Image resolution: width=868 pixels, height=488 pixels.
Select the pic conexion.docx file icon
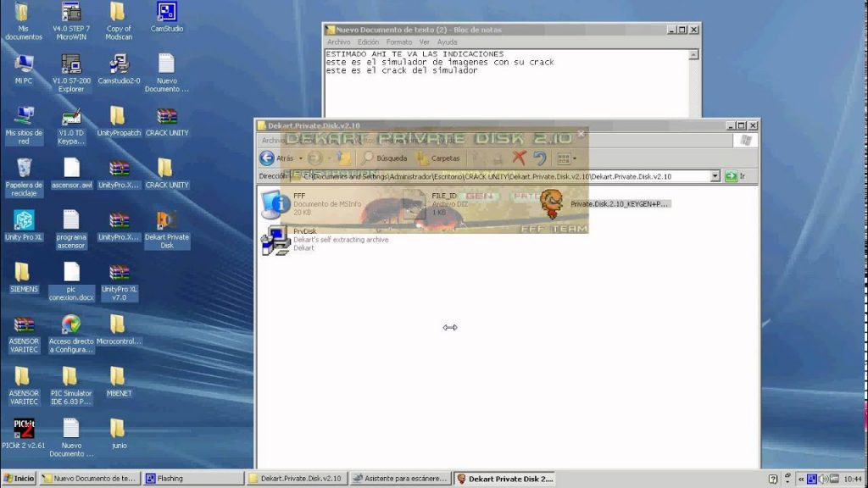(71, 281)
